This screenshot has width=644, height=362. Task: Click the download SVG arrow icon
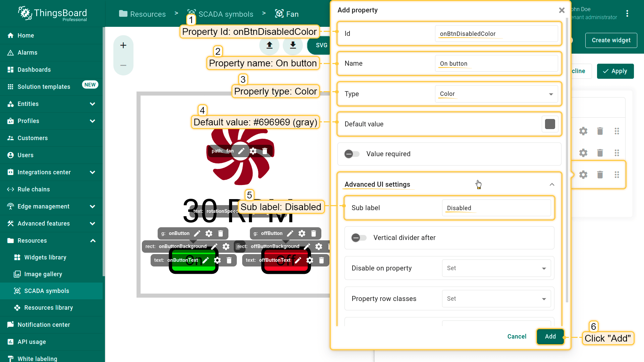coord(293,45)
